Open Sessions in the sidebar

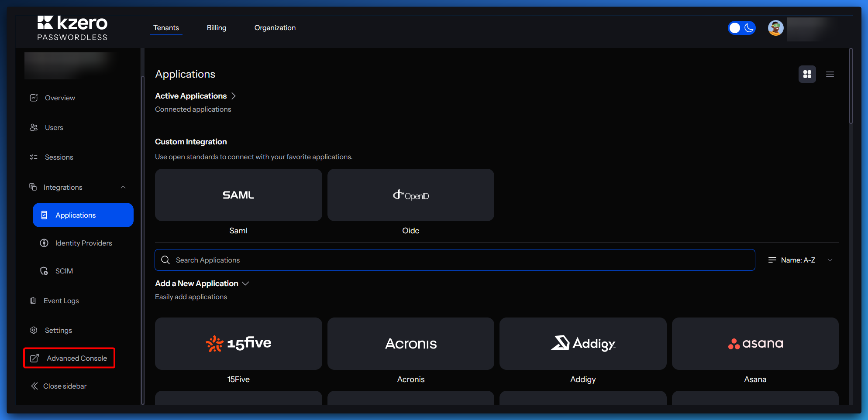point(59,157)
